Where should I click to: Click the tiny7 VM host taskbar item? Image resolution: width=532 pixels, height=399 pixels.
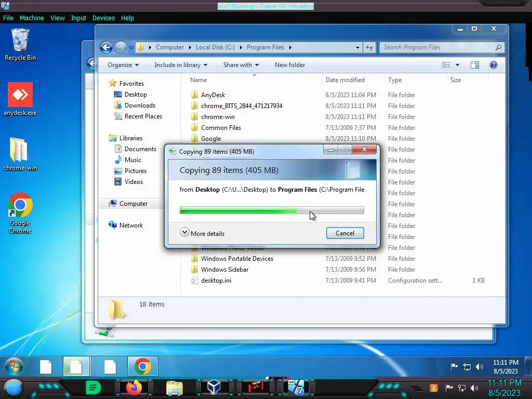tap(297, 388)
